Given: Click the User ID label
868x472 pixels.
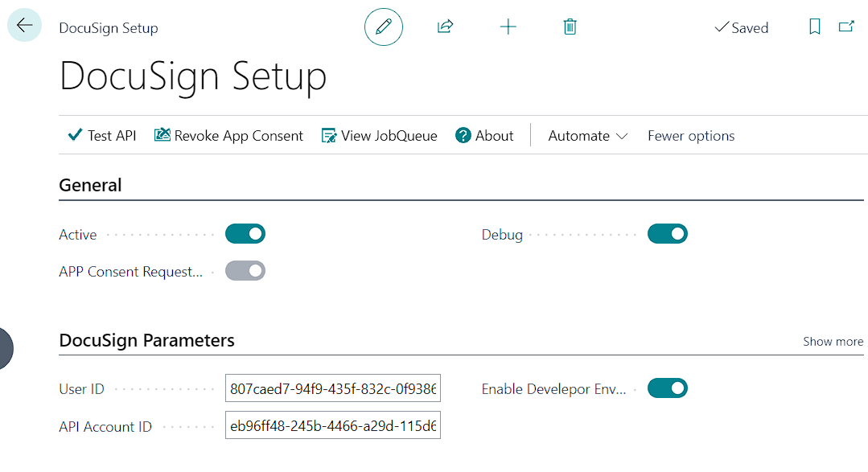Looking at the screenshot, I should coord(81,389).
